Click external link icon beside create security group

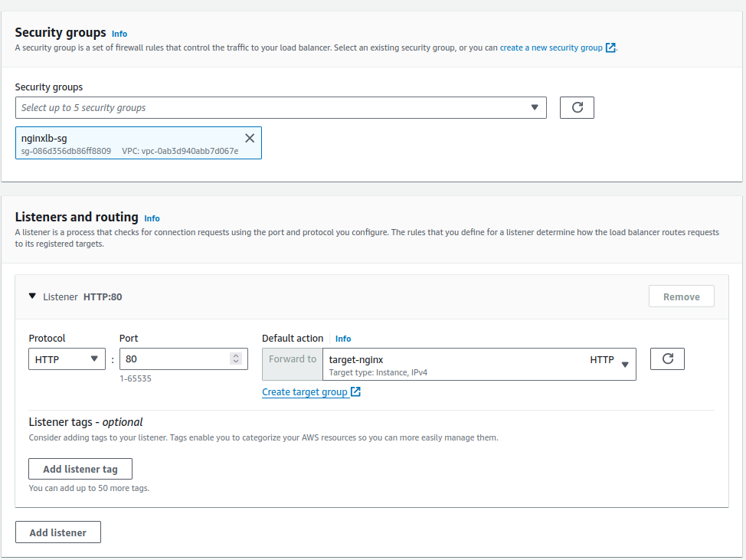610,47
